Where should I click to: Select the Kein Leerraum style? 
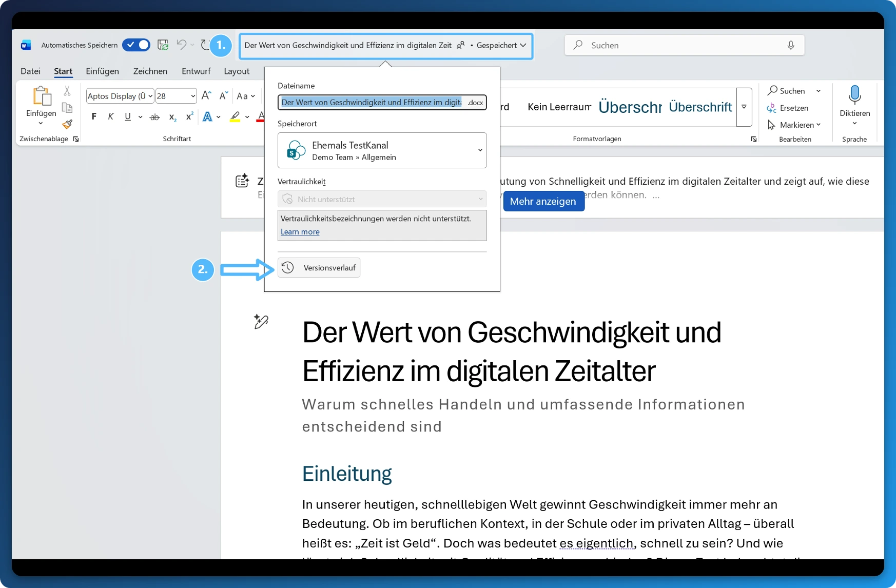559,107
